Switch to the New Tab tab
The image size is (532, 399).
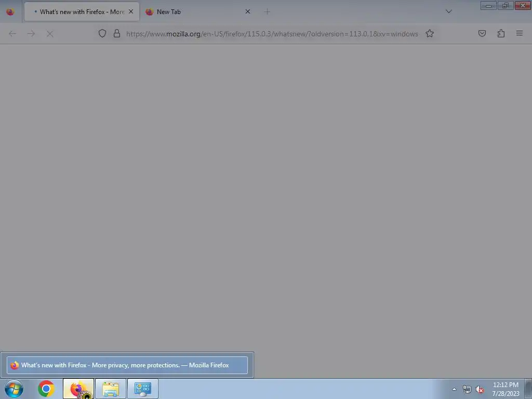pos(198,11)
